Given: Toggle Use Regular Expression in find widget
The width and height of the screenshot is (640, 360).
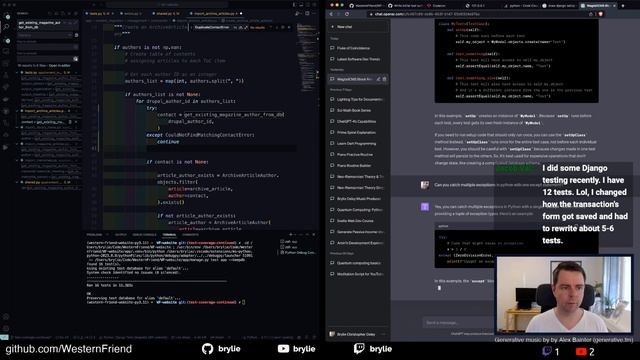Looking at the screenshot, I should 246,27.
